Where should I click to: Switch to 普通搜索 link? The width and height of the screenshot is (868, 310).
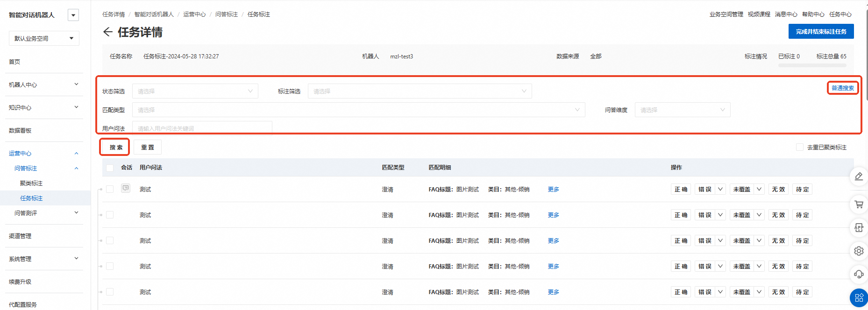[842, 88]
